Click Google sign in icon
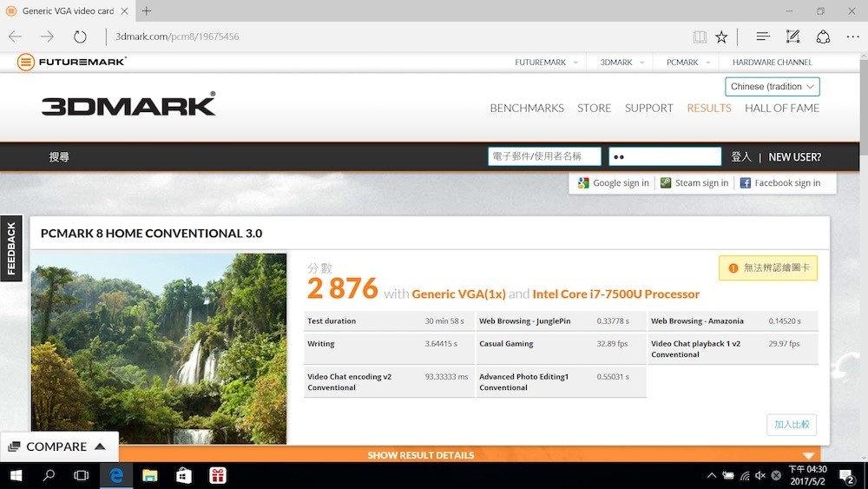The image size is (868, 489). tap(583, 182)
